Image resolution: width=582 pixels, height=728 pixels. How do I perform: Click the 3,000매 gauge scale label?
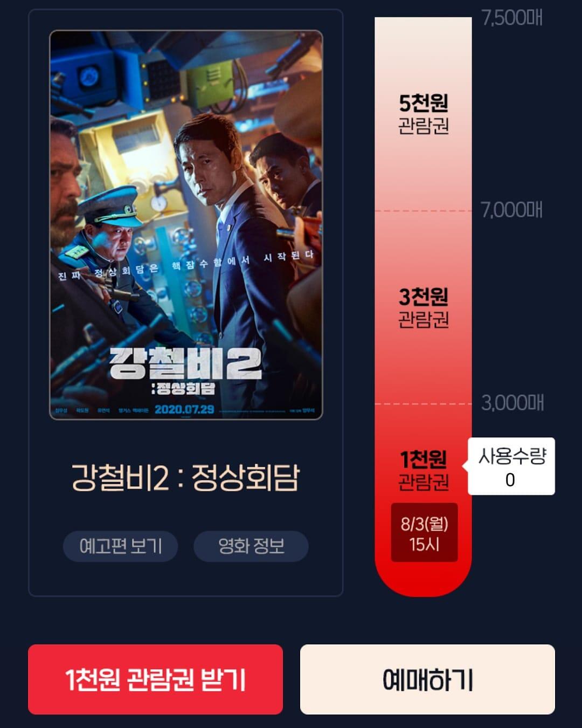coord(512,403)
